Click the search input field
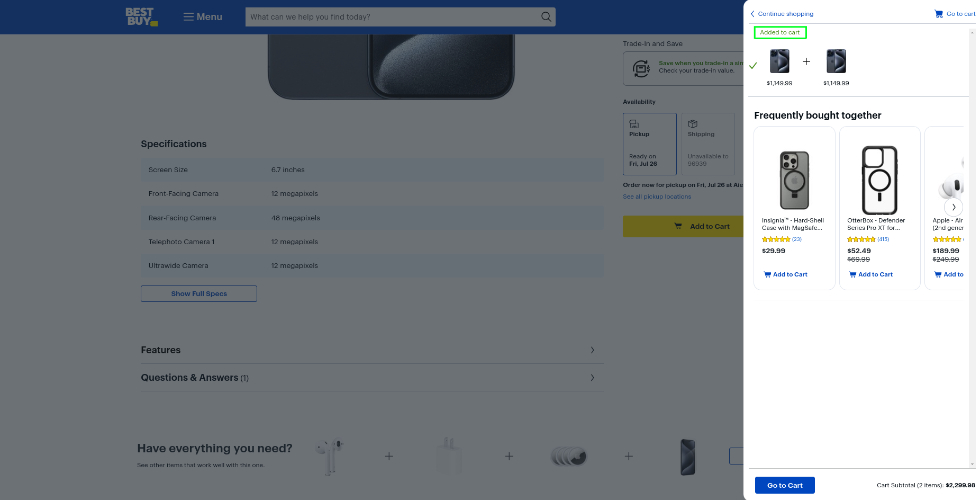This screenshot has height=500, width=980. 392,17
